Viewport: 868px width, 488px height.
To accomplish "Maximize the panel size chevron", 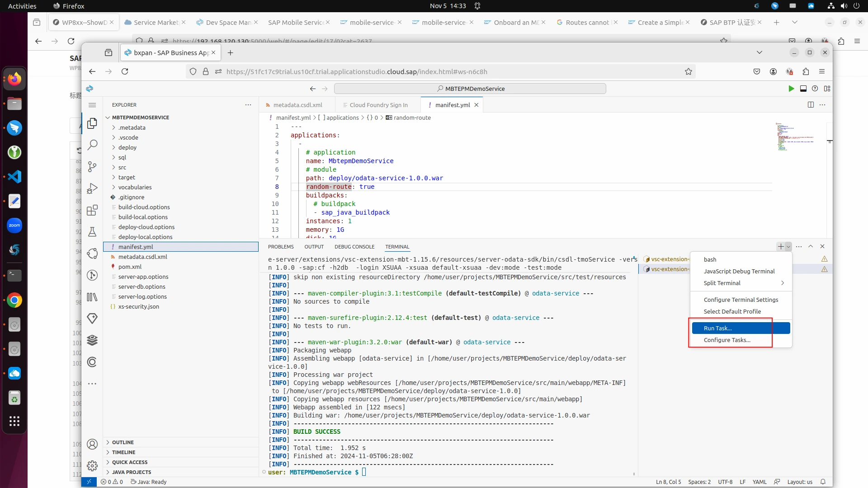I will pyautogui.click(x=811, y=246).
